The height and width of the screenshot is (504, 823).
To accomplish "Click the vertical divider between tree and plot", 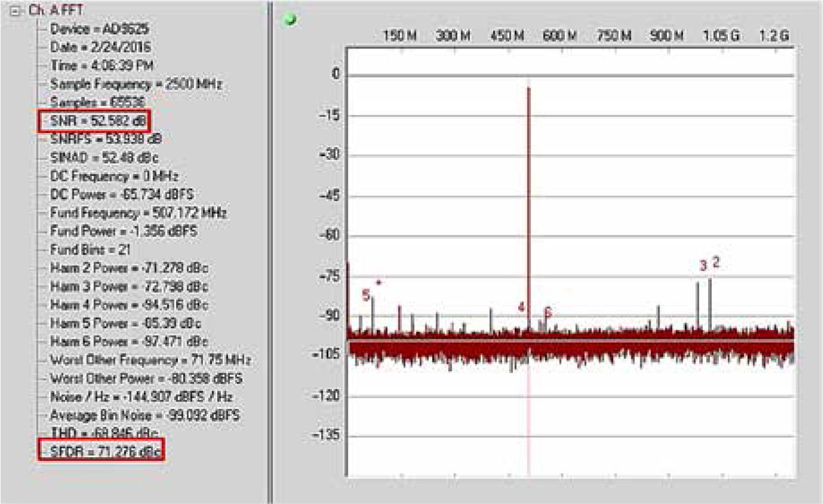I will pos(270,251).
